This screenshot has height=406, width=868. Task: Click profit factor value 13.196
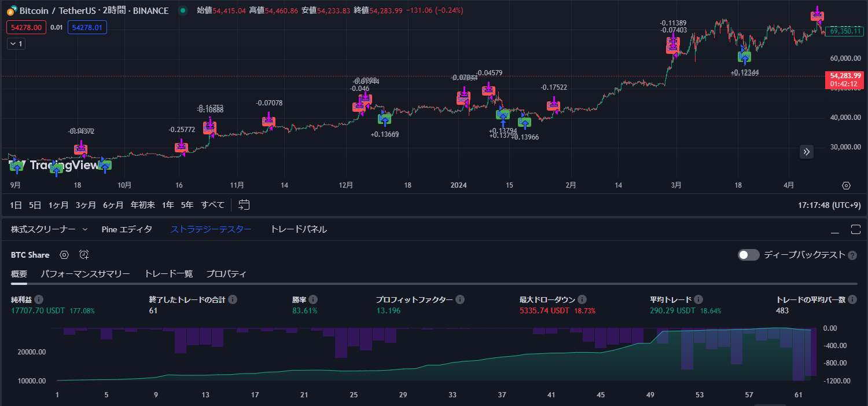pyautogui.click(x=388, y=311)
